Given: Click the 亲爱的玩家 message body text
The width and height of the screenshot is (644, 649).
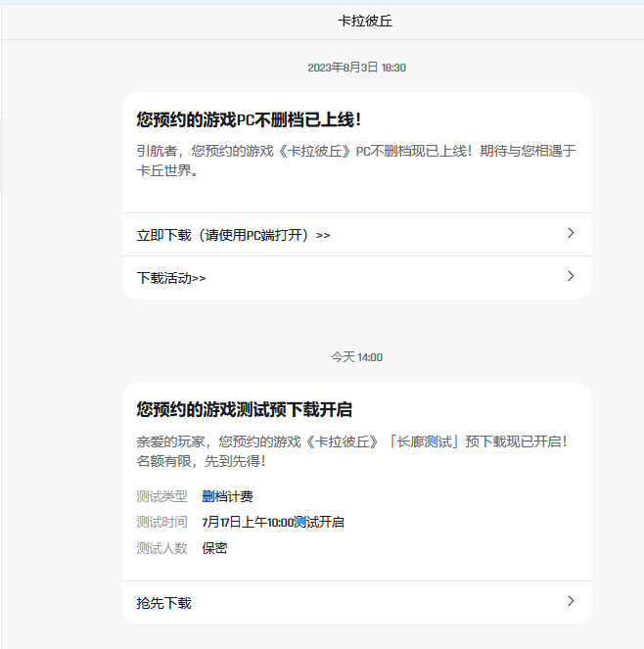Looking at the screenshot, I should (351, 451).
